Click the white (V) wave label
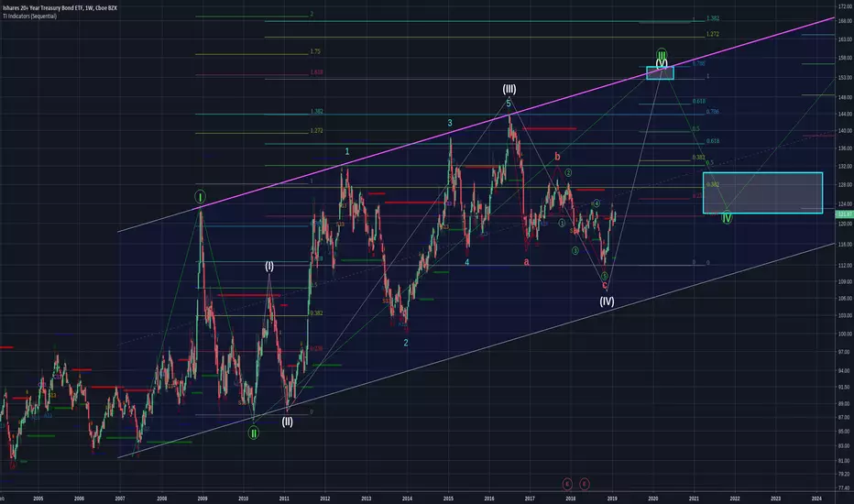854x504 pixels. pos(662,63)
